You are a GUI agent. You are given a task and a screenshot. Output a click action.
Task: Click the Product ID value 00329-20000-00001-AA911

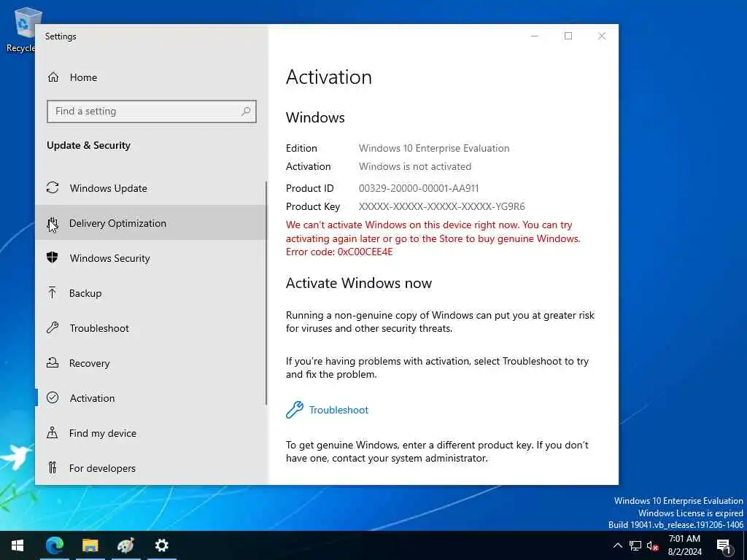(x=419, y=188)
